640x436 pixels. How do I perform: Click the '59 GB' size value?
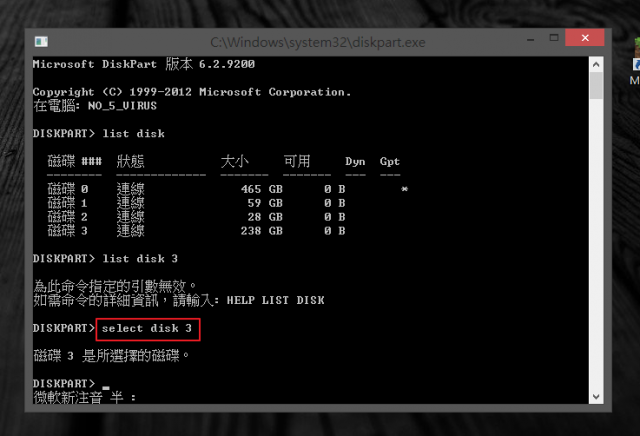(x=265, y=203)
